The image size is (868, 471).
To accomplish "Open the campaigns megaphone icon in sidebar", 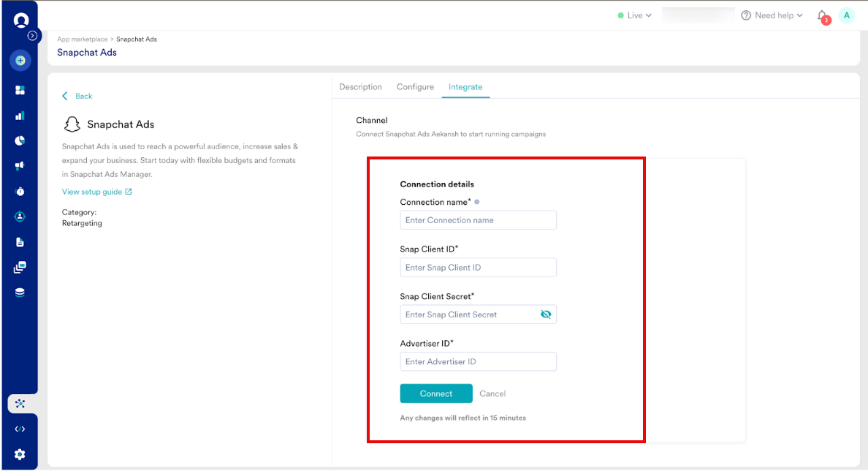I will click(20, 165).
